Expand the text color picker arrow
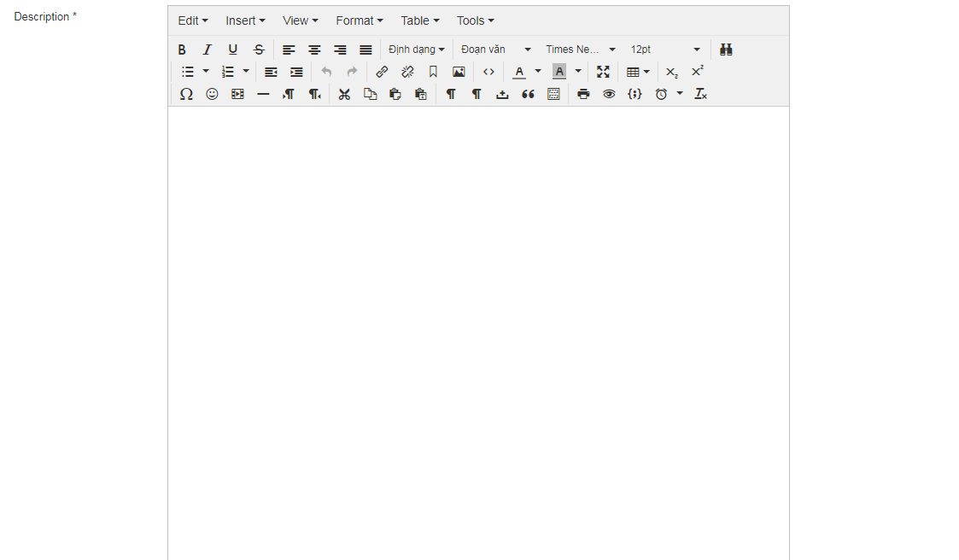This screenshot has height=560, width=959. pyautogui.click(x=538, y=72)
